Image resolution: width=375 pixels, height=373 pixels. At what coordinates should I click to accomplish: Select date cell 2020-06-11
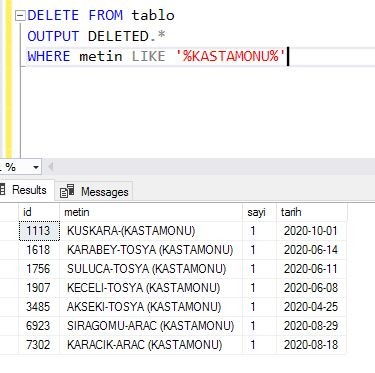tap(311, 269)
